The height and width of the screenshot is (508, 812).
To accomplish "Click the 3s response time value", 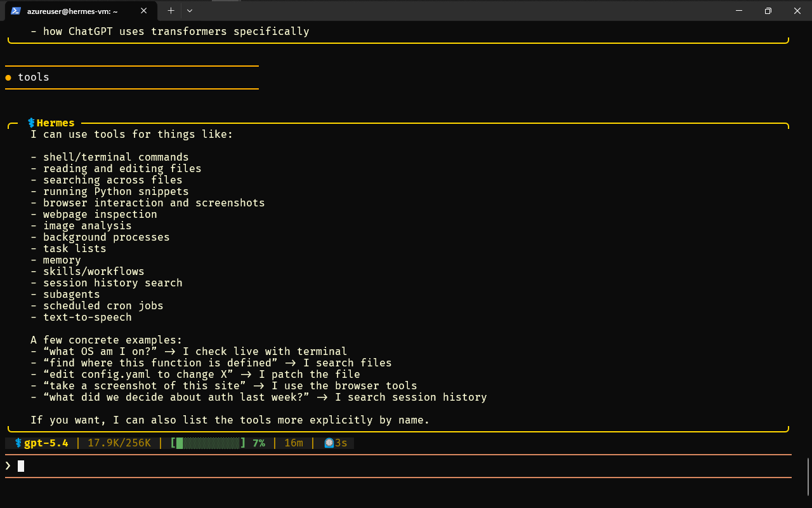I will coord(341,443).
